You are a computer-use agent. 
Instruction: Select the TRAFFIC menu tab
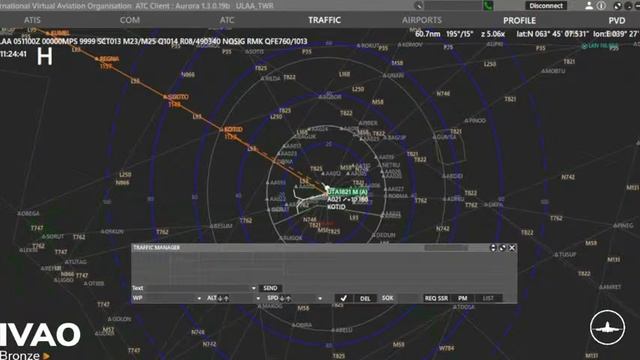click(324, 20)
